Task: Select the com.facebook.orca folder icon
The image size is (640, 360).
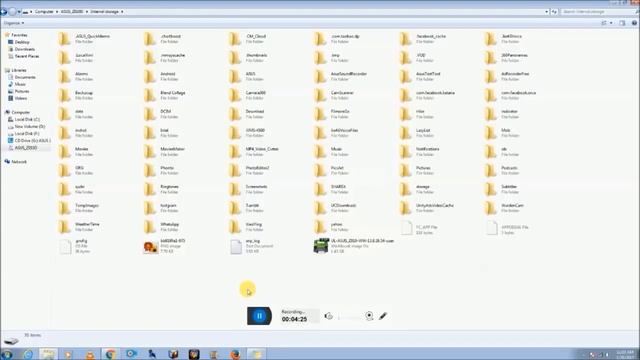Action: [x=491, y=95]
